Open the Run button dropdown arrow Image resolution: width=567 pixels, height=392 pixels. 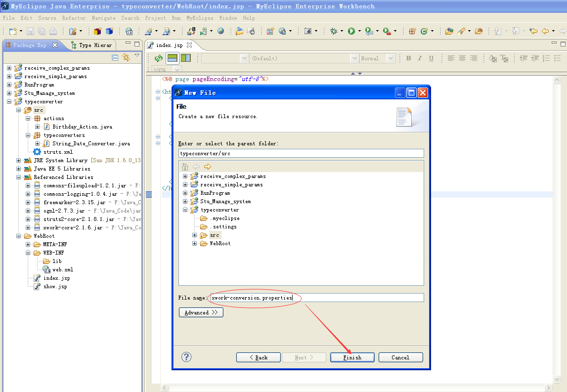coord(359,32)
